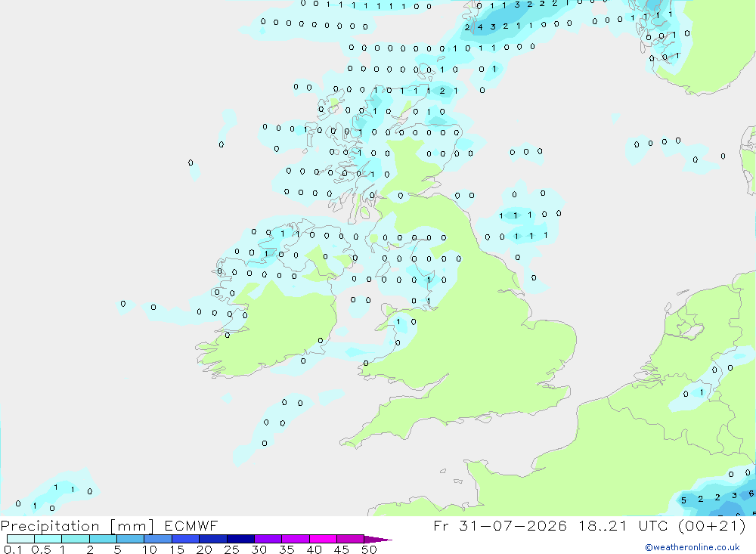
Task: Pick the 30–35 mm purple legend swatch
Action: [x=268, y=539]
